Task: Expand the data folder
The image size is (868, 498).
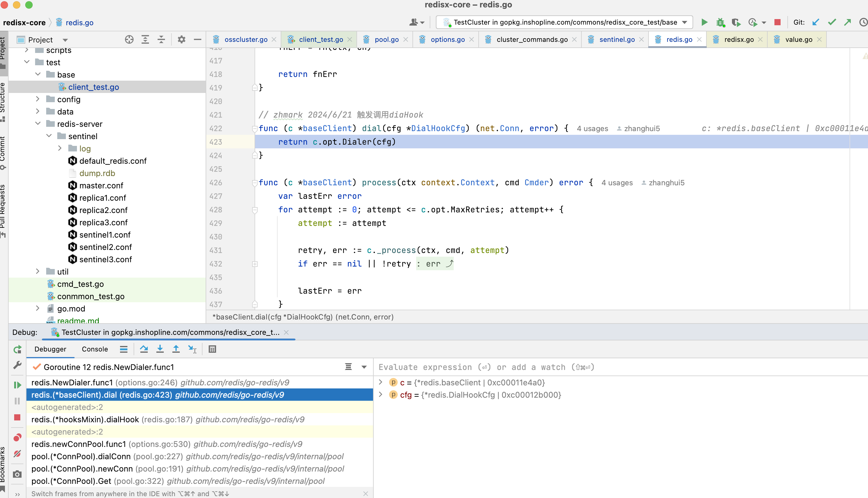Action: click(38, 111)
